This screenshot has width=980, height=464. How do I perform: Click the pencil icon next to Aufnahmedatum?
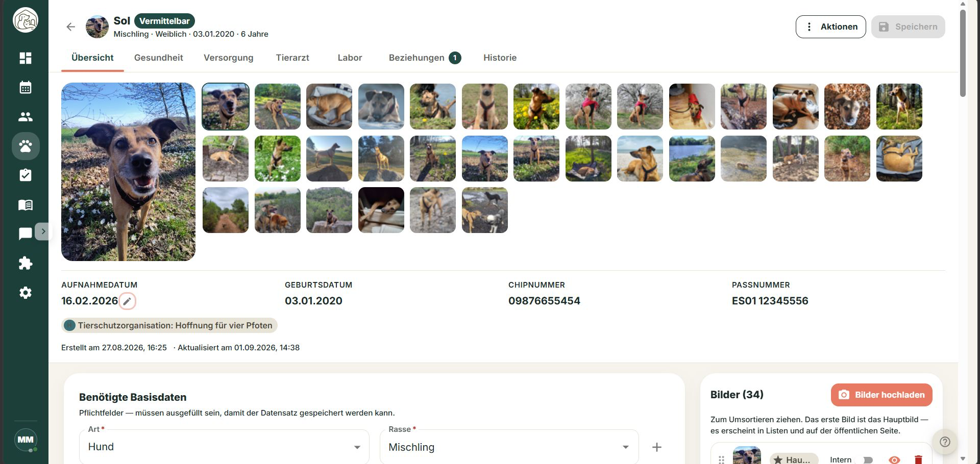coord(127,301)
